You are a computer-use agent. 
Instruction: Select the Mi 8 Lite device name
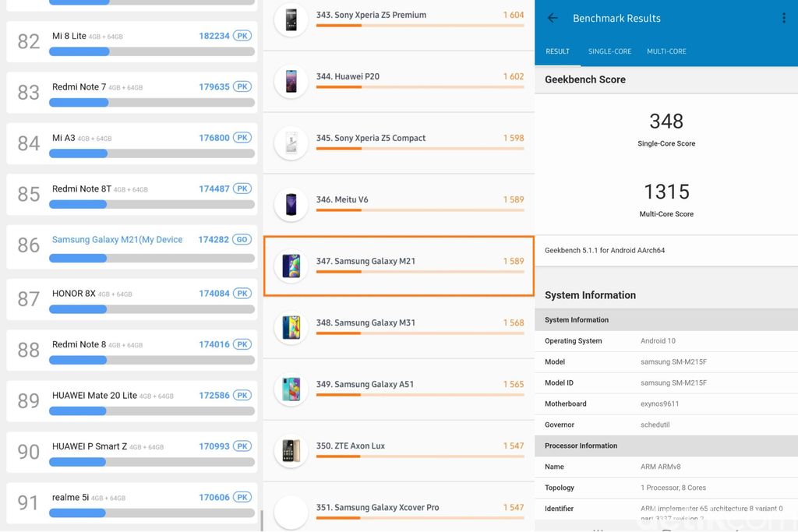pyautogui.click(x=69, y=36)
